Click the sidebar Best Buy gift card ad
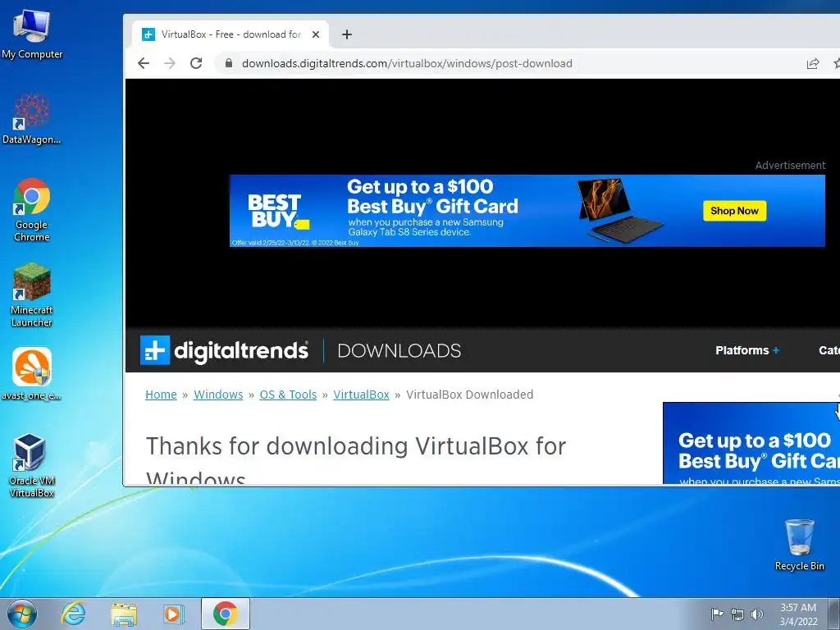Image resolution: width=840 pixels, height=630 pixels. pyautogui.click(x=751, y=444)
